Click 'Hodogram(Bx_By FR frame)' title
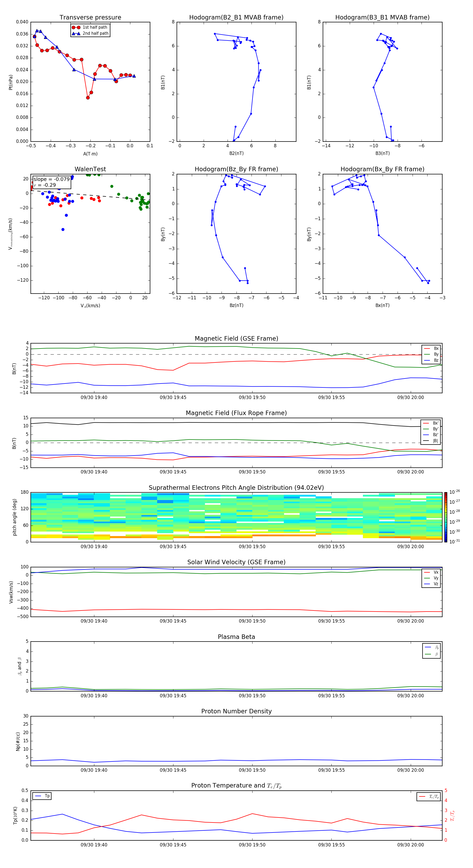 [382, 169]
